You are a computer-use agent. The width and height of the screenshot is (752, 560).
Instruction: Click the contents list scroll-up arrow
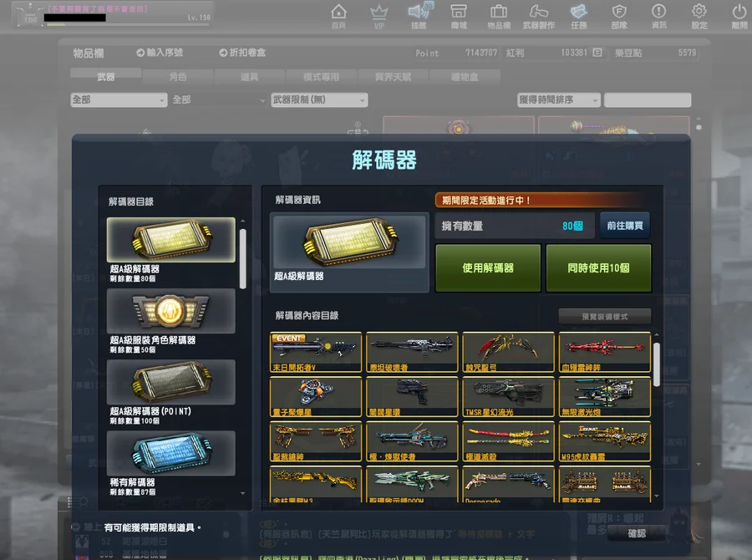[x=657, y=334]
